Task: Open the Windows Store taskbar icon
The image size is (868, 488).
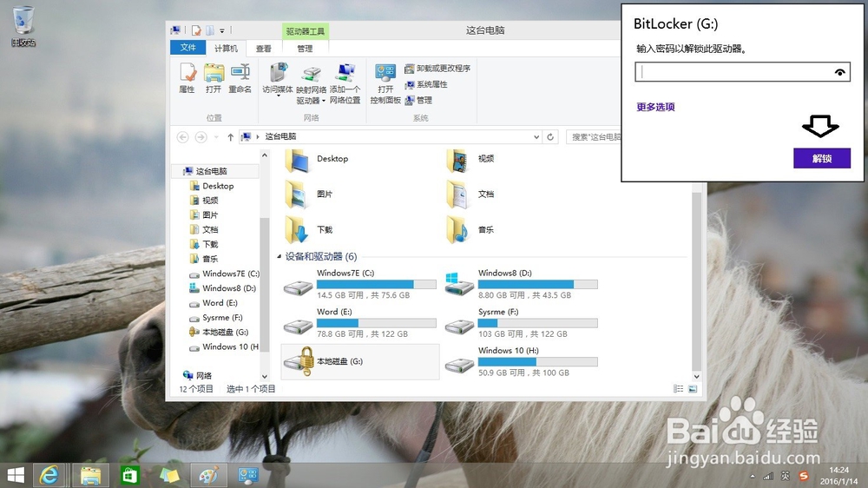Action: click(129, 475)
